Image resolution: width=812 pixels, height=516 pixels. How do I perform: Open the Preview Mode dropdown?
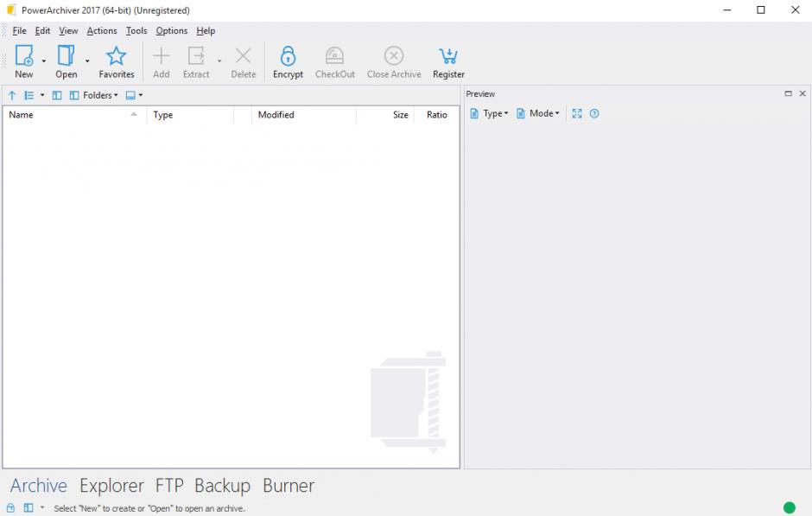(538, 113)
